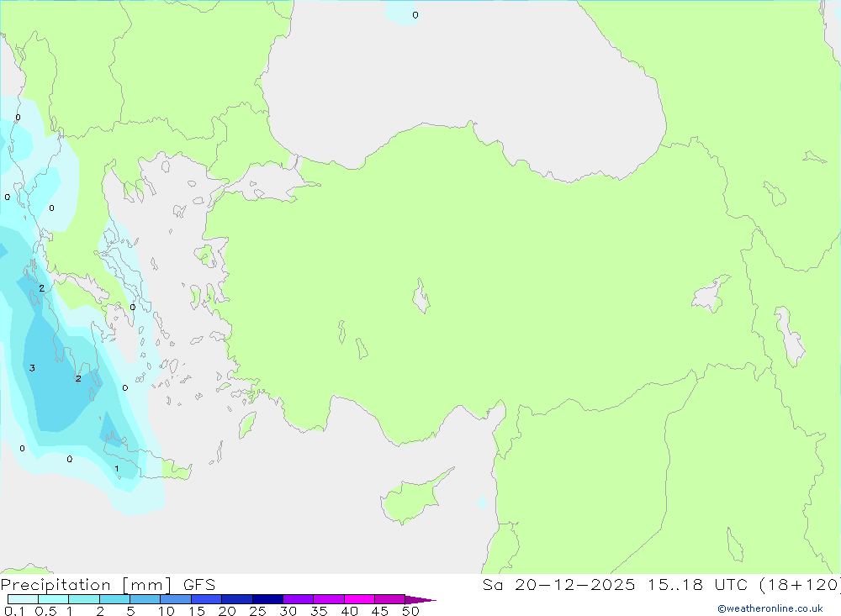Click the precipitation value '3' on the map
The height and width of the screenshot is (616, 841).
tap(32, 368)
